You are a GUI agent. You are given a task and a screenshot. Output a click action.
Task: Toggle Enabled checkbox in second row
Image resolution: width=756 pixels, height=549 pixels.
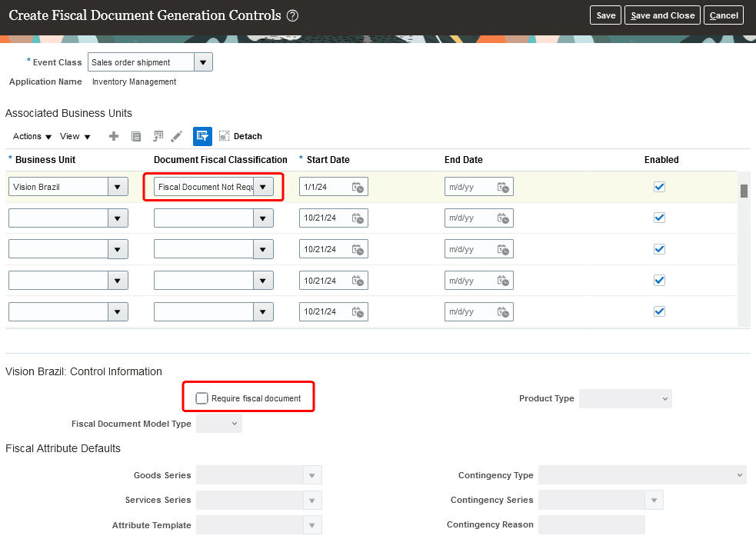[x=659, y=218]
